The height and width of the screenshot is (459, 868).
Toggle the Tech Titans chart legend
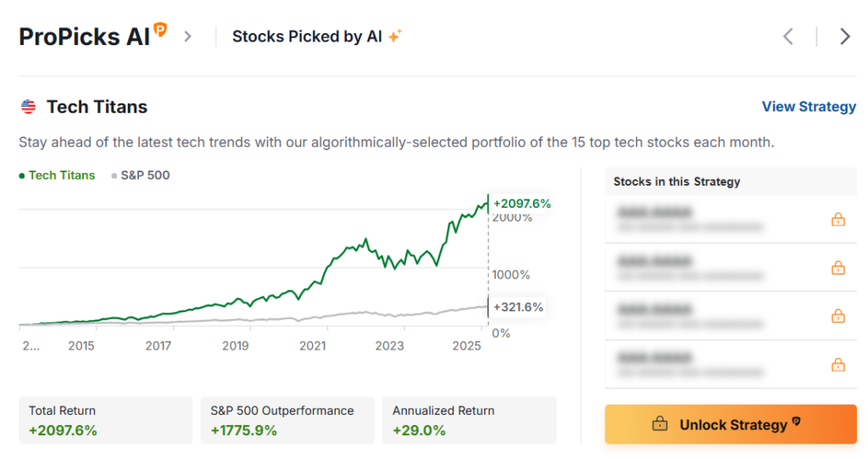[x=59, y=176]
